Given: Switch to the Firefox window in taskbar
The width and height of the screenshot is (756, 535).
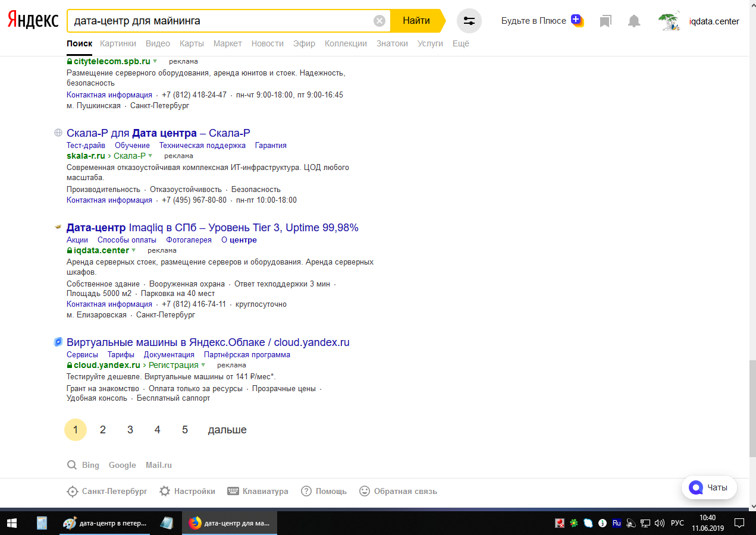Looking at the screenshot, I should [x=229, y=523].
